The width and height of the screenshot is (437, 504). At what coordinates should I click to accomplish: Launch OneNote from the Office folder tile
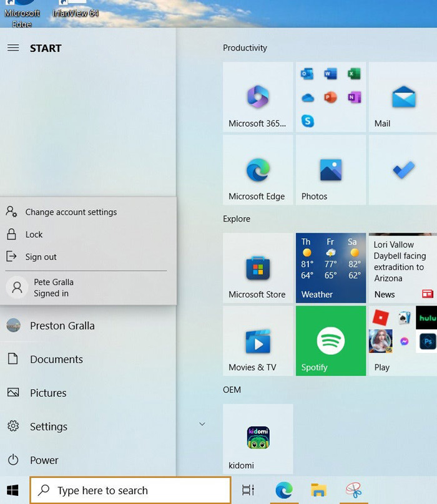point(355,97)
